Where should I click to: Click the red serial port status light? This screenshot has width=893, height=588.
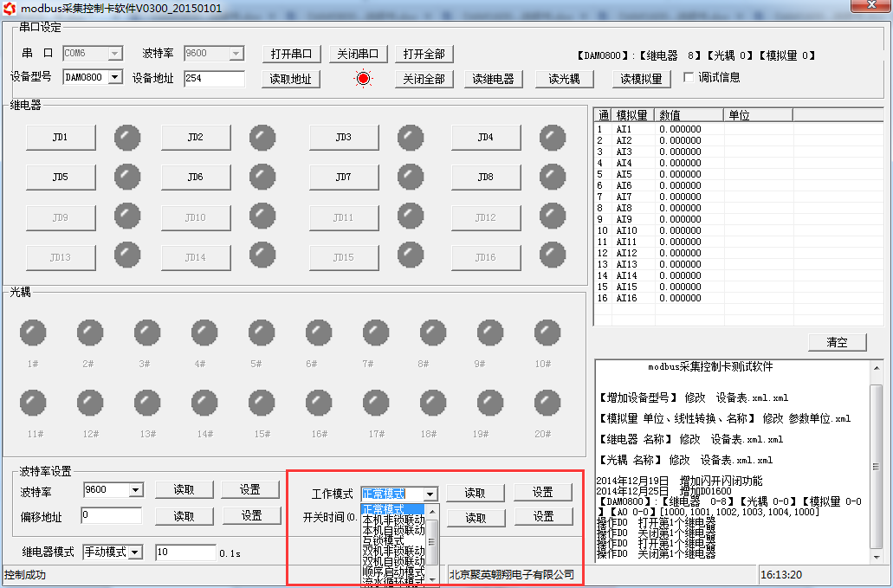coord(363,79)
